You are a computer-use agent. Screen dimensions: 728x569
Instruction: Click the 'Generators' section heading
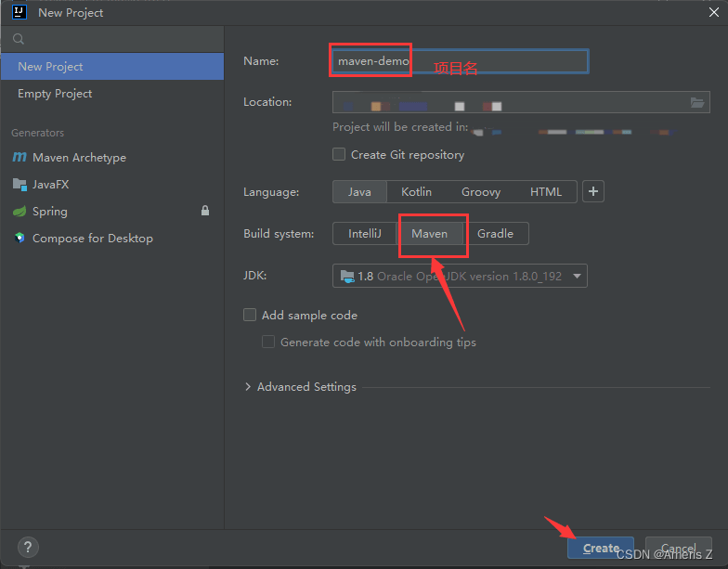[x=37, y=133]
